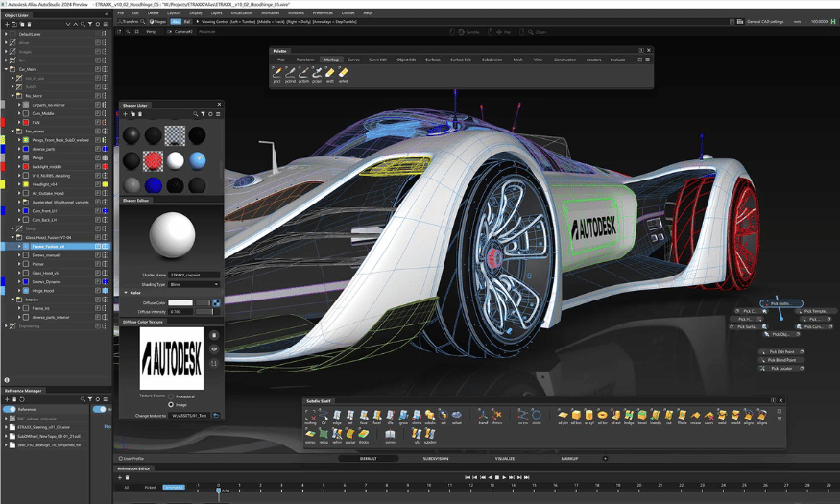Image resolution: width=840 pixels, height=504 pixels.
Task: Click the Transform button in top toolbar
Action: pyautogui.click(x=129, y=22)
